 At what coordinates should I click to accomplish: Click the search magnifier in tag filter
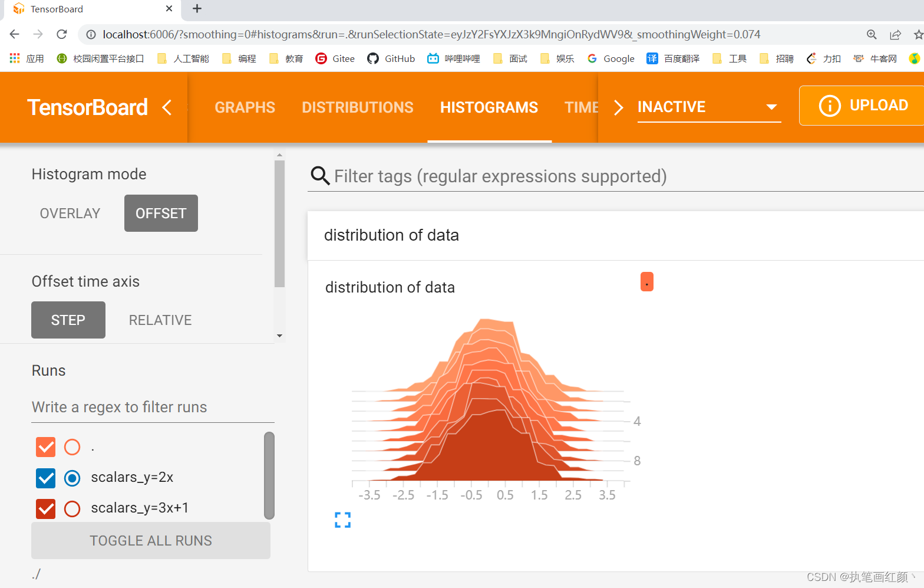coord(320,176)
